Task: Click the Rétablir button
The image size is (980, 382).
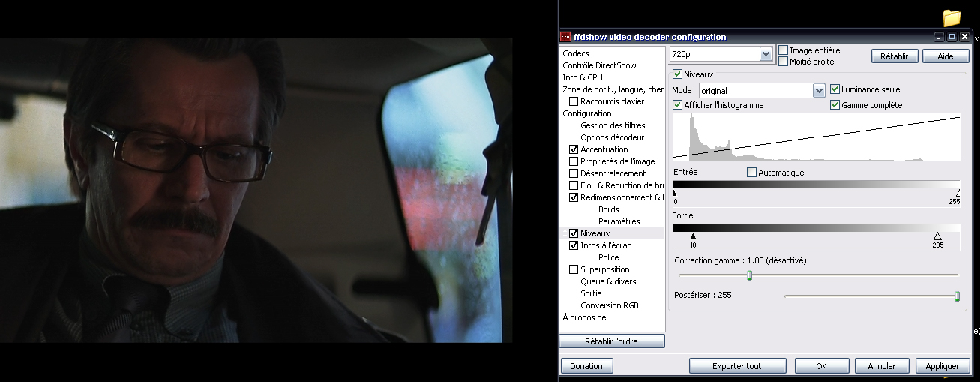Action: (x=895, y=56)
